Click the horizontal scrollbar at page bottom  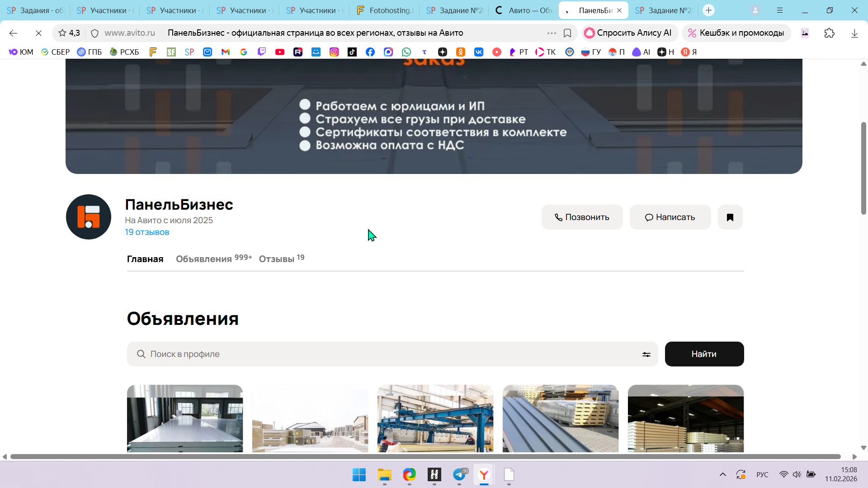425,457
